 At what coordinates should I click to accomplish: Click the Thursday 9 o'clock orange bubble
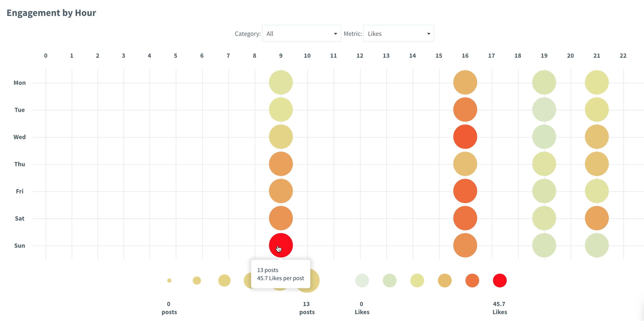click(x=281, y=164)
